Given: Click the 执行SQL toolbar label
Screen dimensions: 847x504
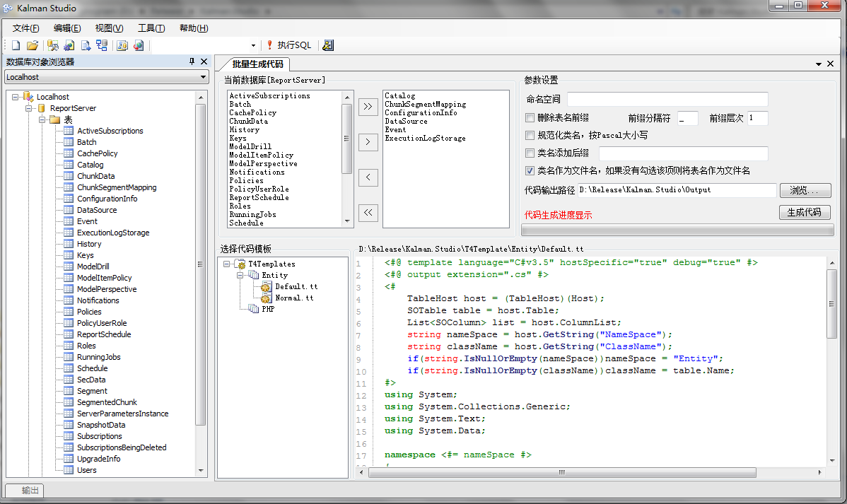Looking at the screenshot, I should [294, 45].
